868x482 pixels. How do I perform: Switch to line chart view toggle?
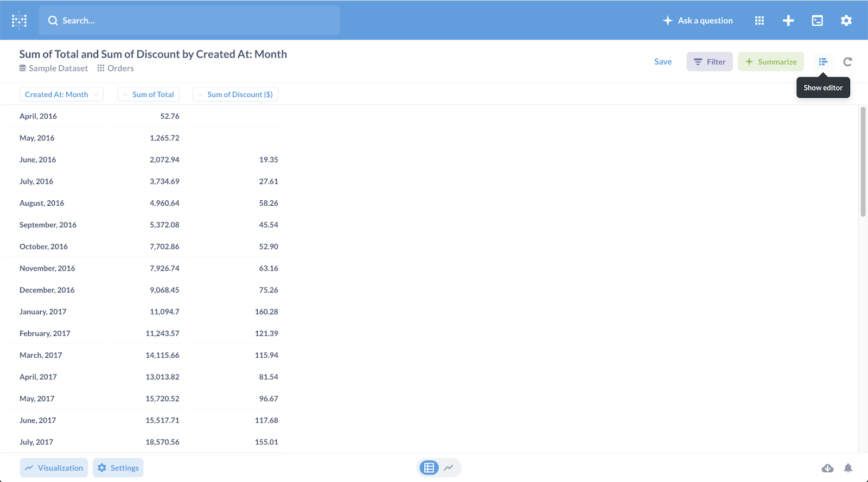[449, 468]
